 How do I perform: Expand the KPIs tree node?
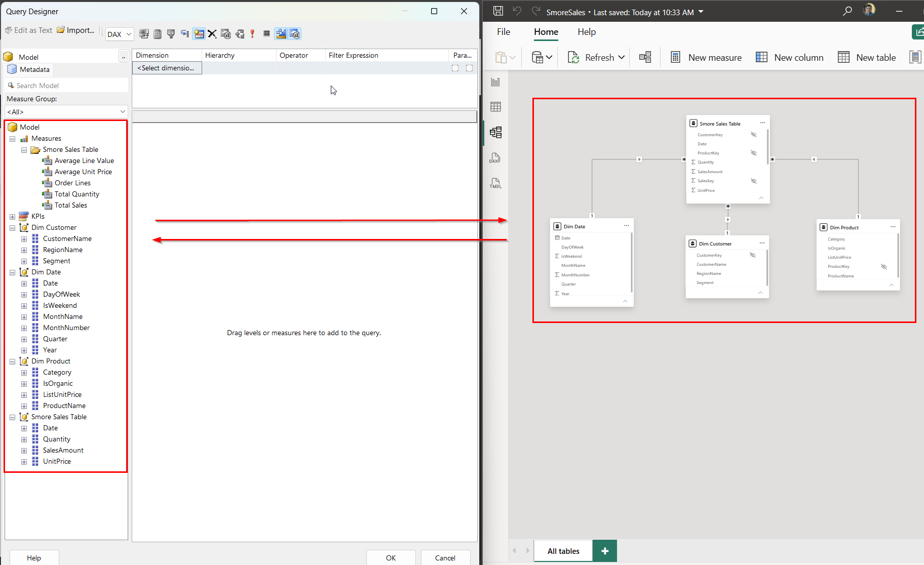click(12, 217)
